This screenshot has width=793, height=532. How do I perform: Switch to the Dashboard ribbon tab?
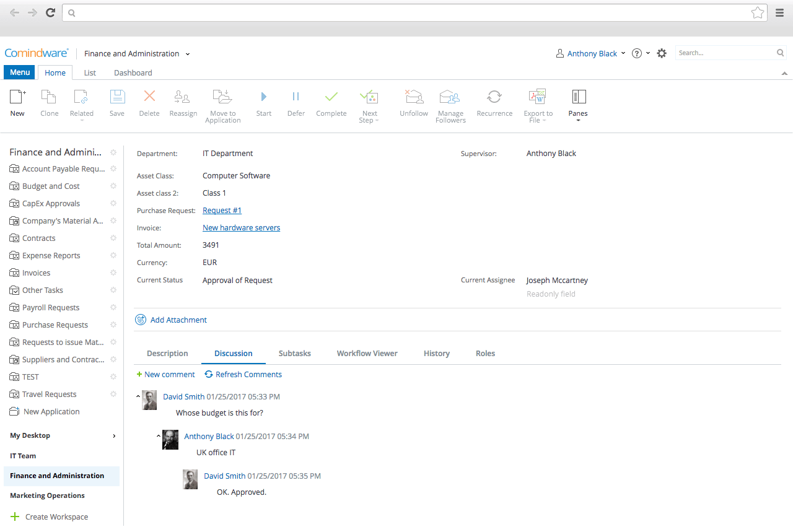click(x=133, y=72)
